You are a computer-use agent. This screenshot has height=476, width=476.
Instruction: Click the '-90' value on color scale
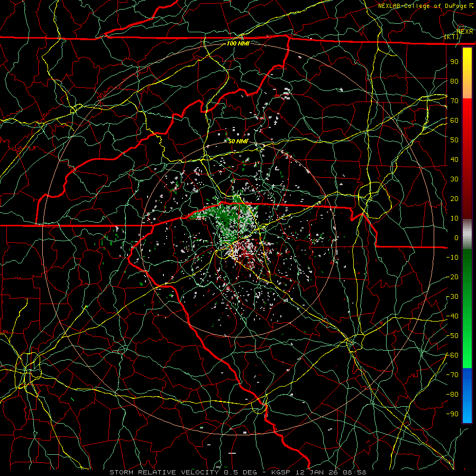click(452, 414)
